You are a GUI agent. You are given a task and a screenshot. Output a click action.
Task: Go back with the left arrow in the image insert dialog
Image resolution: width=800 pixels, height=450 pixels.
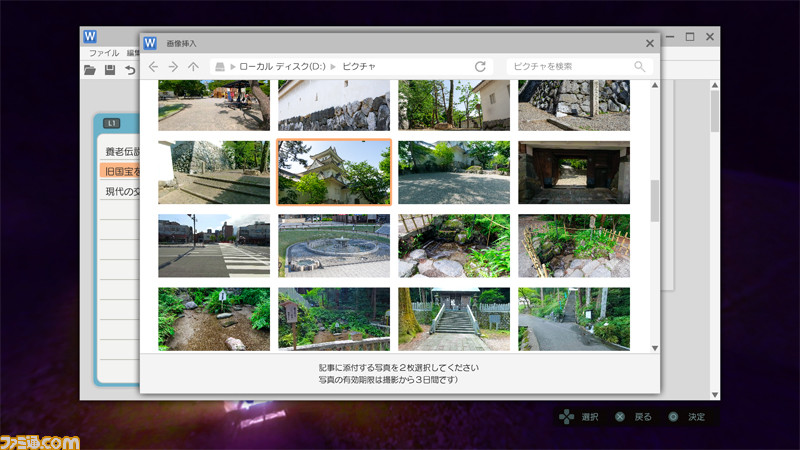153,67
